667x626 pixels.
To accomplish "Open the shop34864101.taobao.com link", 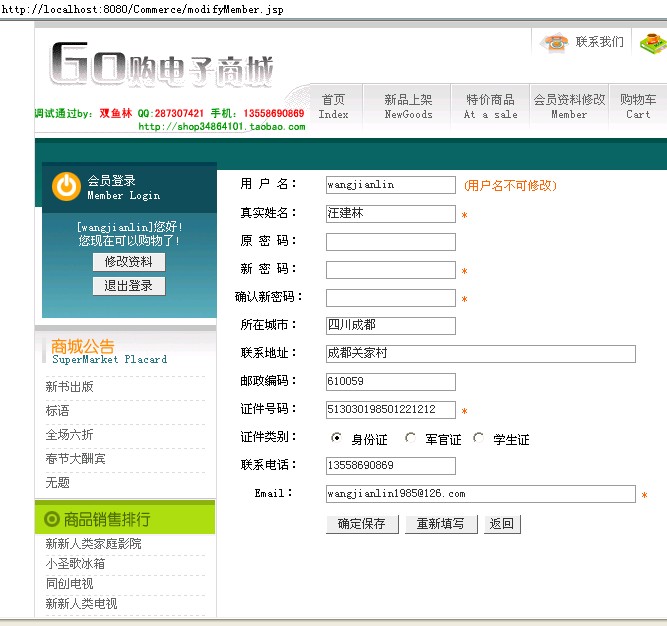I will [x=222, y=127].
